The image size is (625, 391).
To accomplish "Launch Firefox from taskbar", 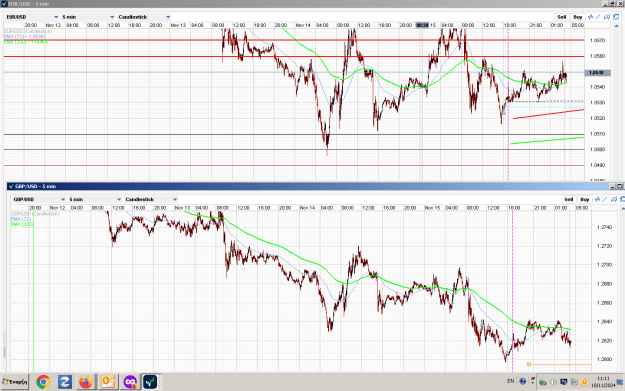I will [x=86, y=382].
